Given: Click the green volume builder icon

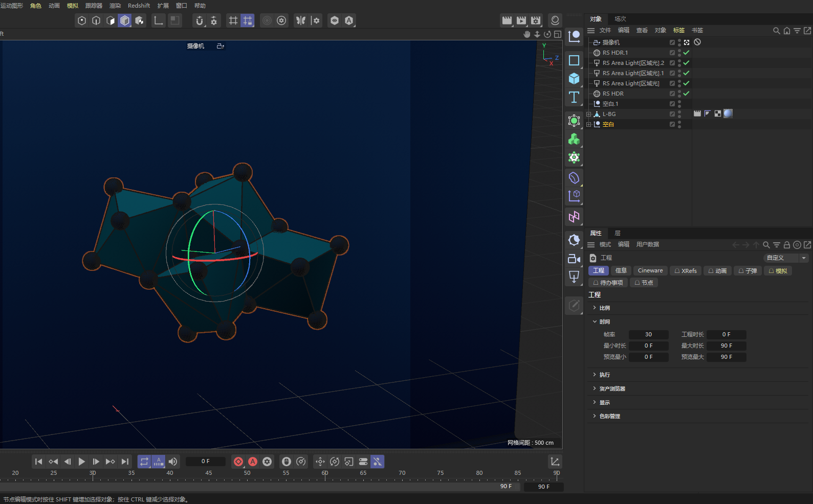Looking at the screenshot, I should [574, 139].
